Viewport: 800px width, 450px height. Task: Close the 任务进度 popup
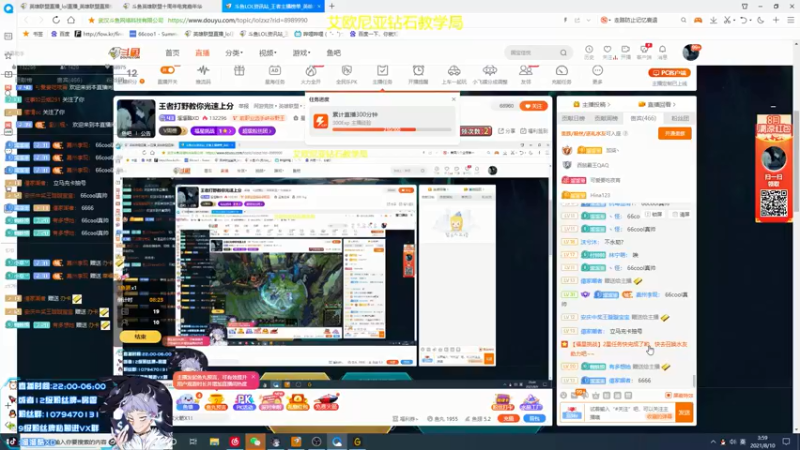pos(454,99)
